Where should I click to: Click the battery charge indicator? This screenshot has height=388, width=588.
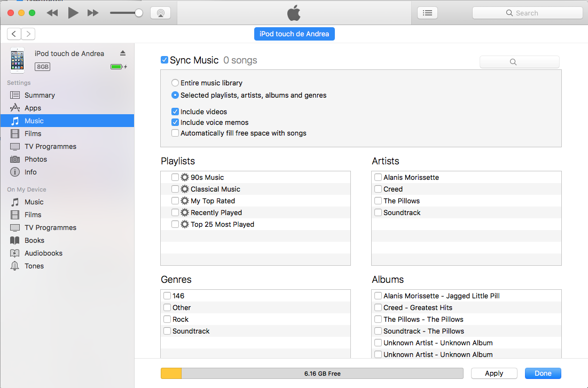[x=119, y=67]
